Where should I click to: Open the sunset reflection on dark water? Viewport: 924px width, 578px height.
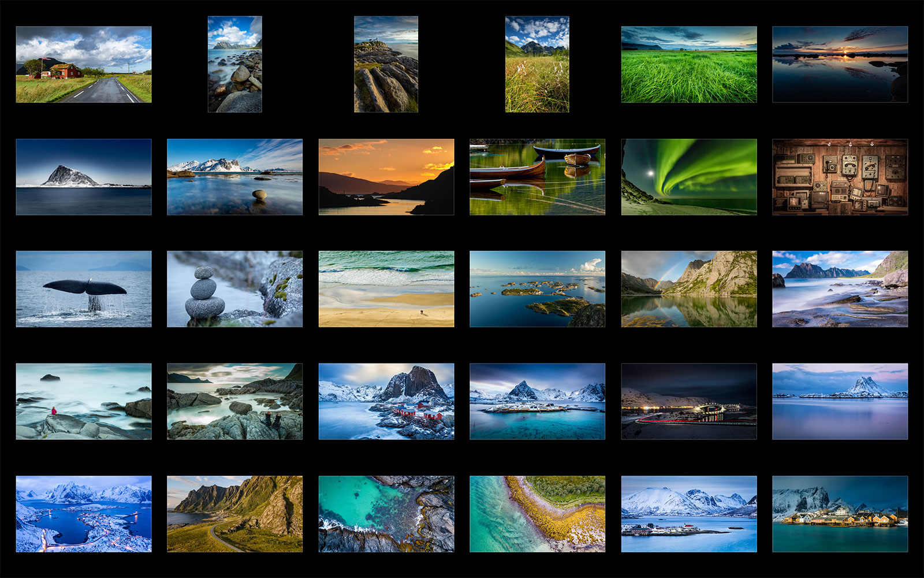tap(840, 64)
